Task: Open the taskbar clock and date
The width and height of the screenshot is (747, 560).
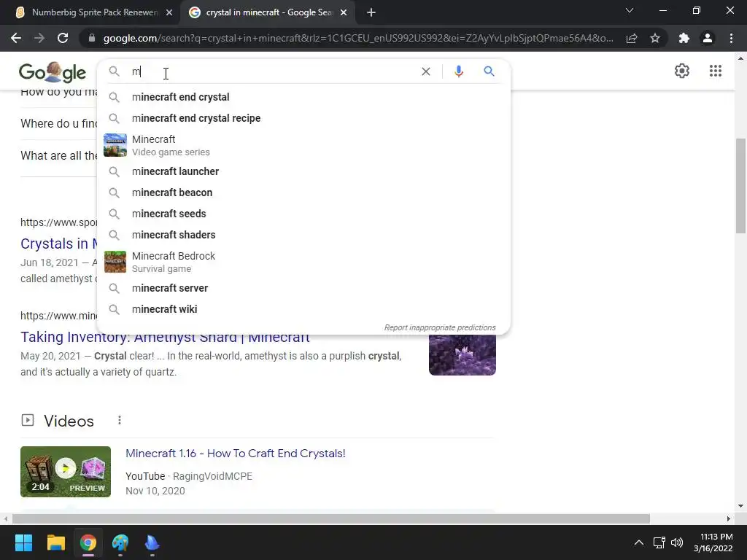Action: click(x=713, y=542)
